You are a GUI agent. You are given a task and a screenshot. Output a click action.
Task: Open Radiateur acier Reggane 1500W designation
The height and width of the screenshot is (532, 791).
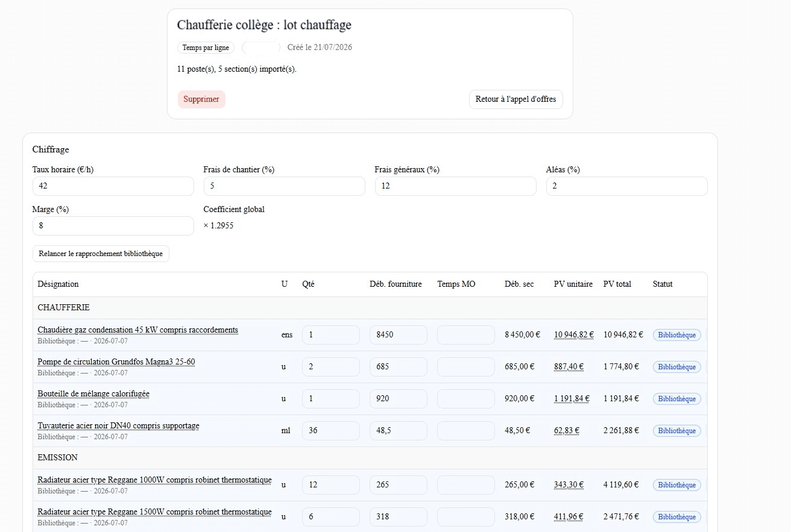(x=154, y=512)
